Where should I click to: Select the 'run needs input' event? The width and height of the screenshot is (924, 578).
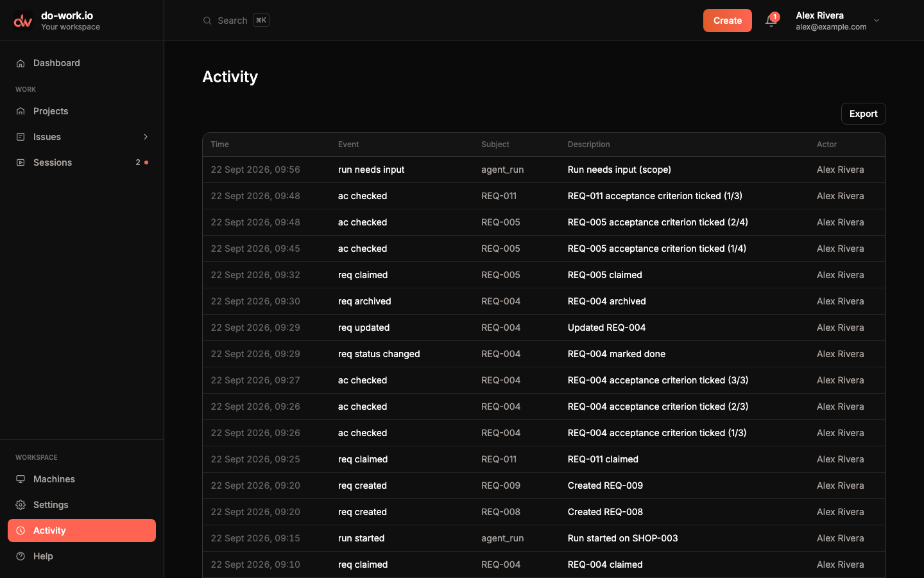[371, 170]
